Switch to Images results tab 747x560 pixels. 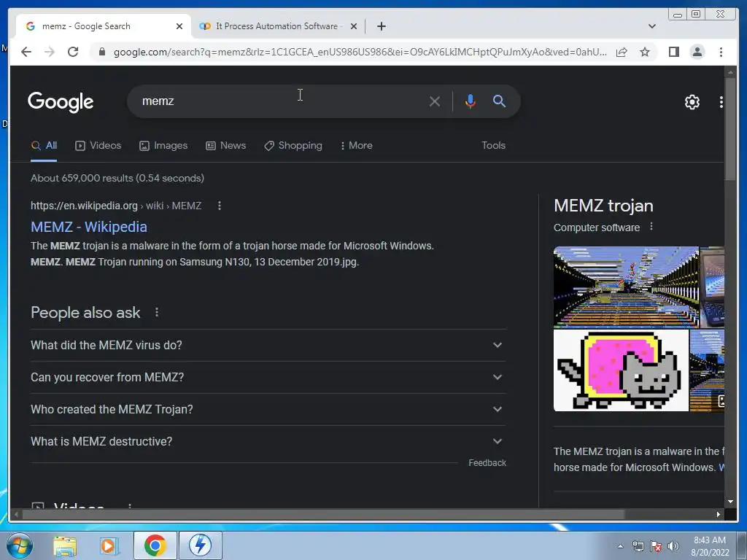[163, 146]
